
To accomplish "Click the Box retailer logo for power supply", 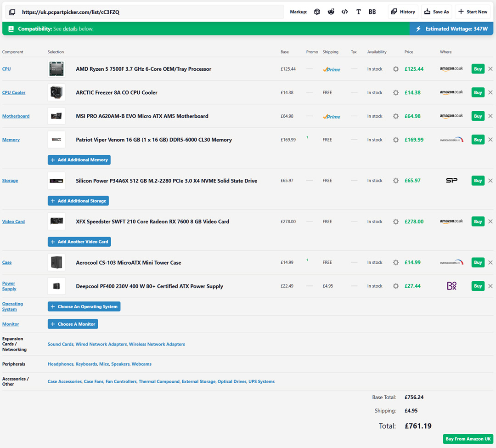I will [452, 286].
